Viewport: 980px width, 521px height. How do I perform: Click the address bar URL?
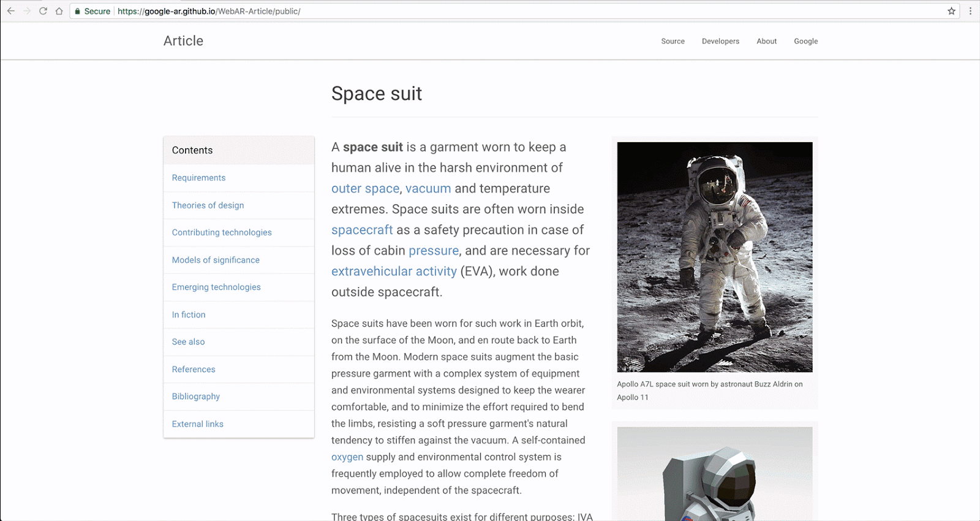pyautogui.click(x=208, y=11)
